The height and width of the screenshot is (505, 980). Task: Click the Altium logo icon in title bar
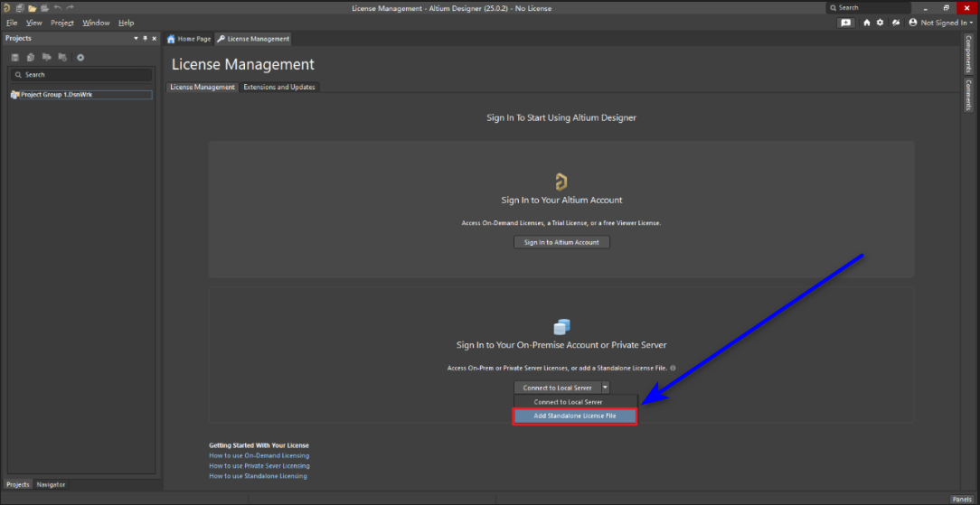(7, 7)
